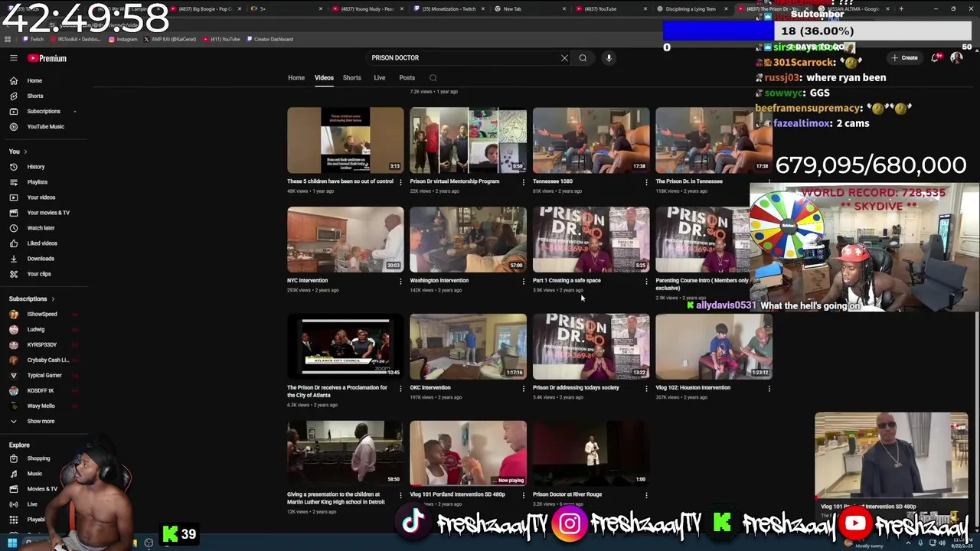Open the Creator Dashboard bookmark
The image size is (980, 551).
pyautogui.click(x=270, y=39)
